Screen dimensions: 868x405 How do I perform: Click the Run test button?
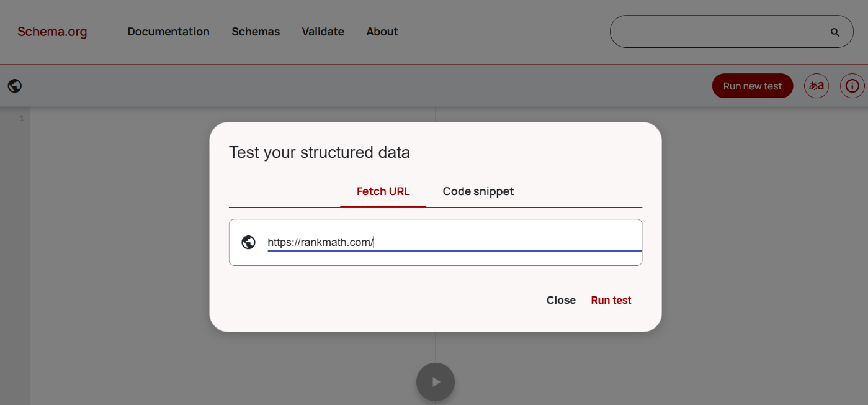(611, 300)
